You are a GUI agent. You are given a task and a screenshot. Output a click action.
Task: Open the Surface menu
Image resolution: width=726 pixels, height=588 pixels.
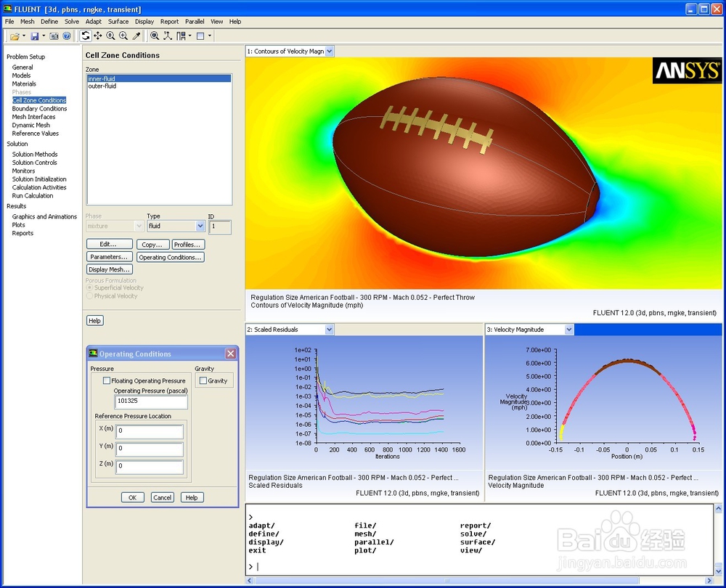click(118, 21)
